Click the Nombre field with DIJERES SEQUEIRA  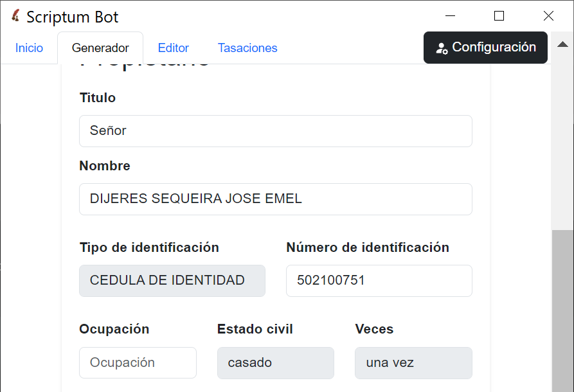(x=276, y=199)
